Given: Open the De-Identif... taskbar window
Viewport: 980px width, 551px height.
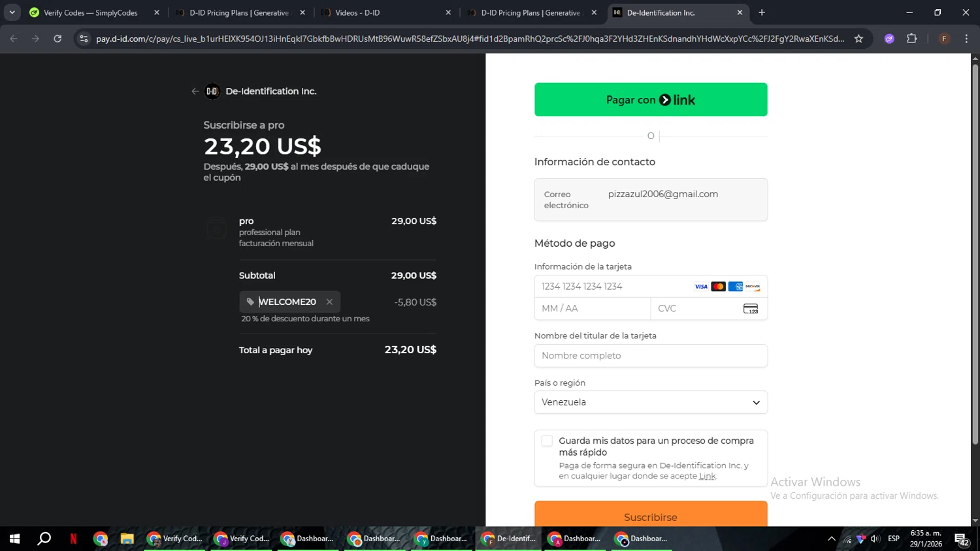Looking at the screenshot, I should pyautogui.click(x=508, y=539).
